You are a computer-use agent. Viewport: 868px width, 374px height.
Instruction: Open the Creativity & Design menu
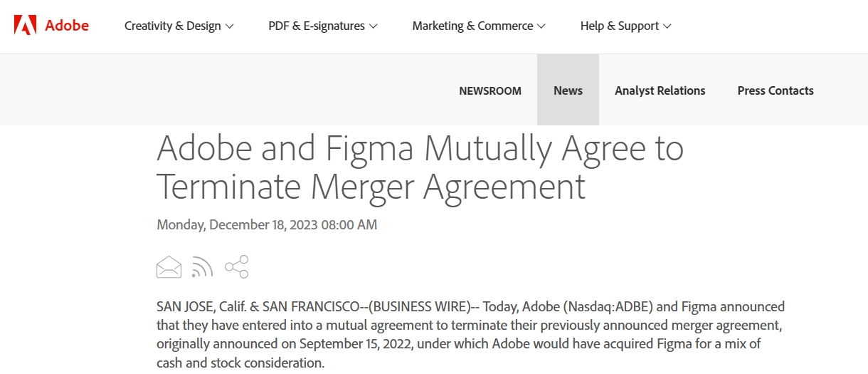pos(172,26)
